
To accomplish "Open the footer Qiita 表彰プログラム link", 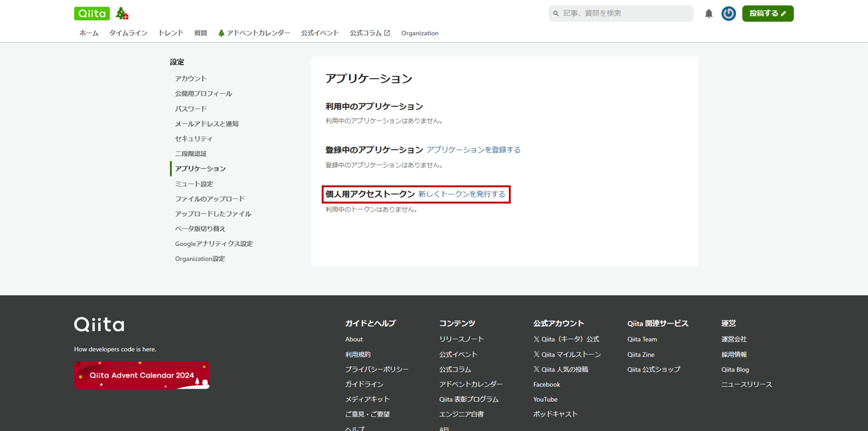I will click(x=469, y=400).
